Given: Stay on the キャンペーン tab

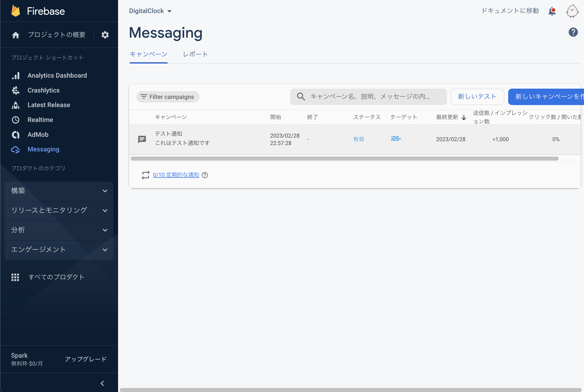Looking at the screenshot, I should point(148,54).
